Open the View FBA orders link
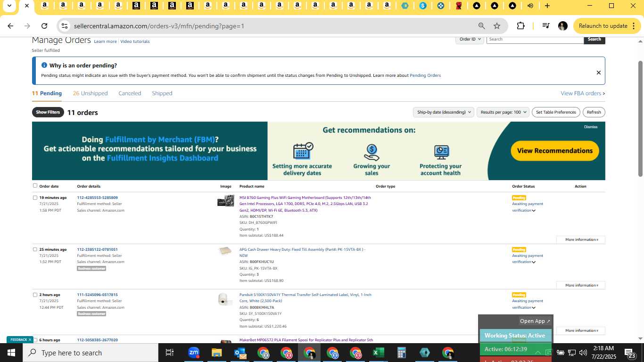The image size is (644, 362). point(583,93)
